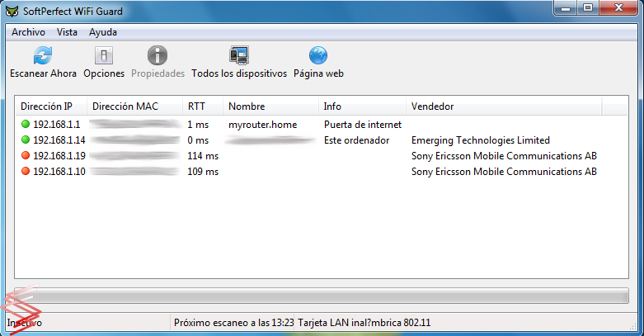Click Próximo escaneo a las 13:23 status

coord(233,323)
